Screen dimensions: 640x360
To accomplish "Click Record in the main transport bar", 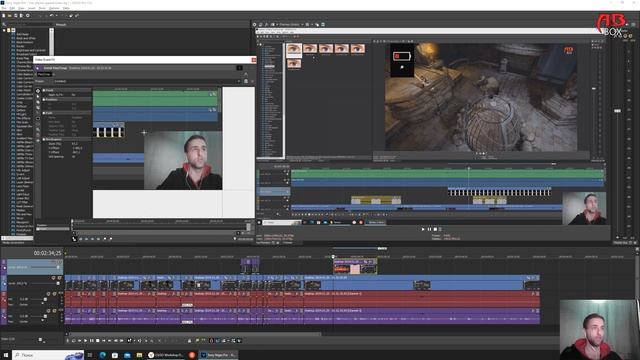I will coord(68,340).
